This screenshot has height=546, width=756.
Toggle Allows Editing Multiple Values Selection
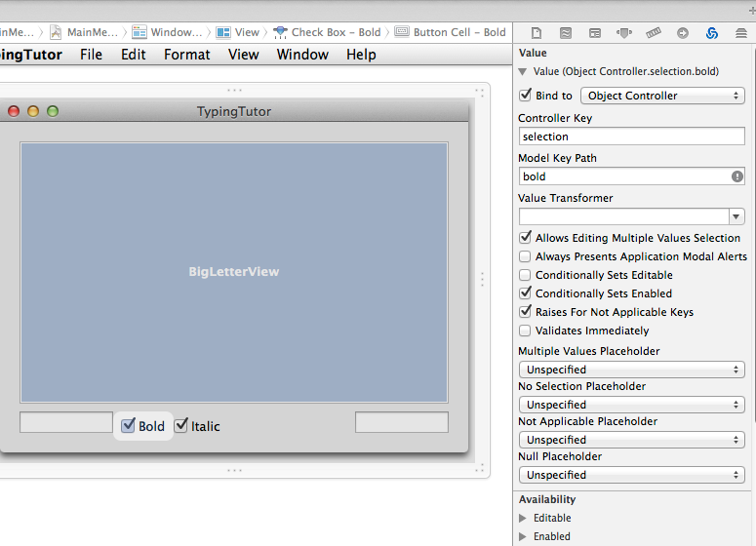point(525,238)
